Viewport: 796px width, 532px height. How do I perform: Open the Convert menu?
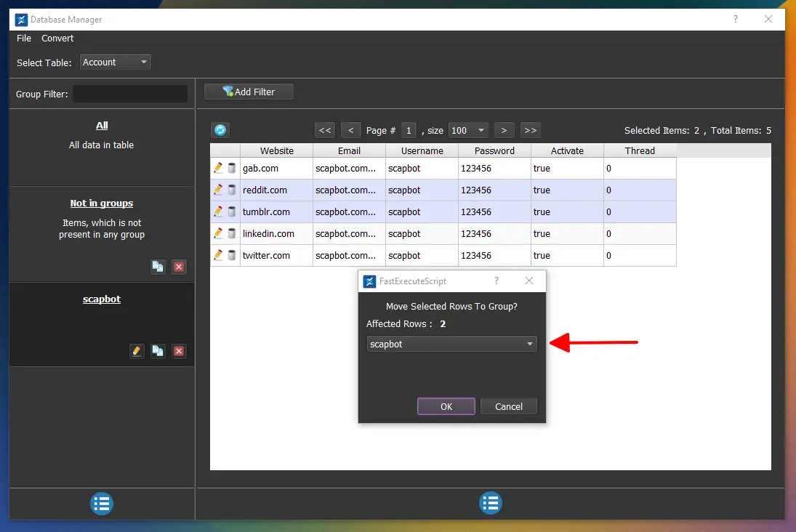pos(57,39)
